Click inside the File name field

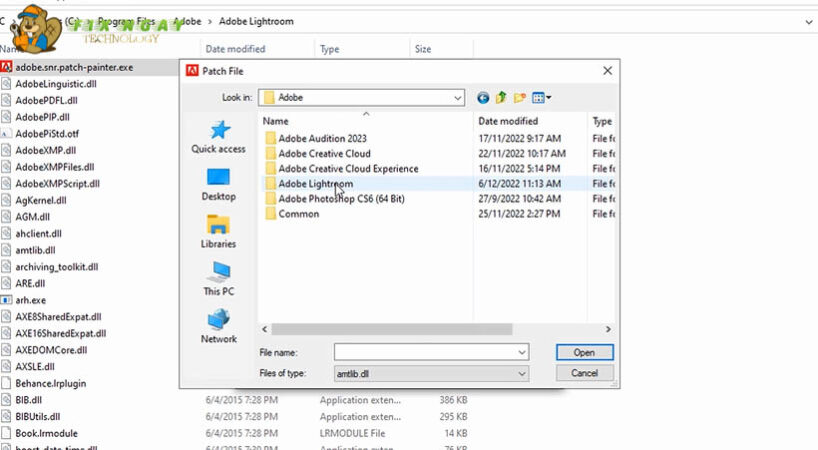tap(424, 353)
